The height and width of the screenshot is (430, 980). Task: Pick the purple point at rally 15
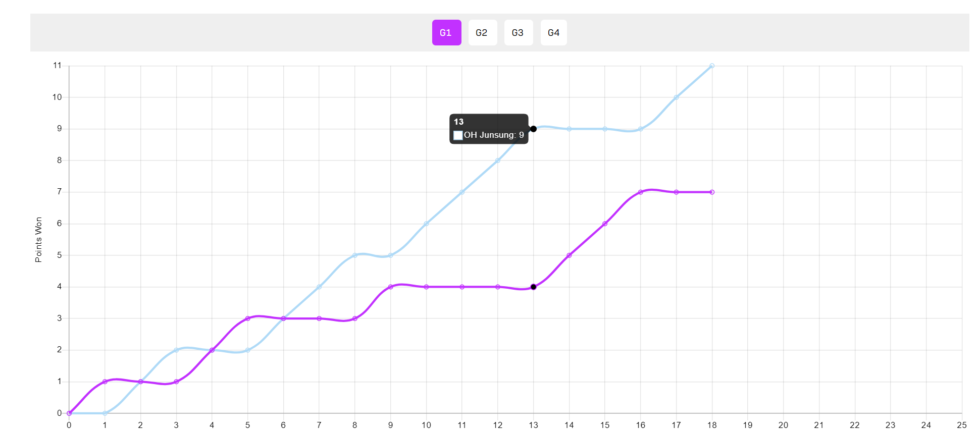pos(605,224)
